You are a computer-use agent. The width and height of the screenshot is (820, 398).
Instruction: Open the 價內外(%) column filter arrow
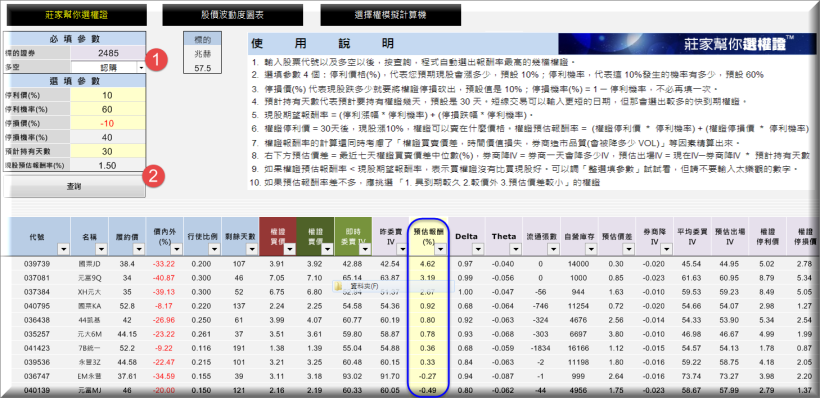coord(177,250)
